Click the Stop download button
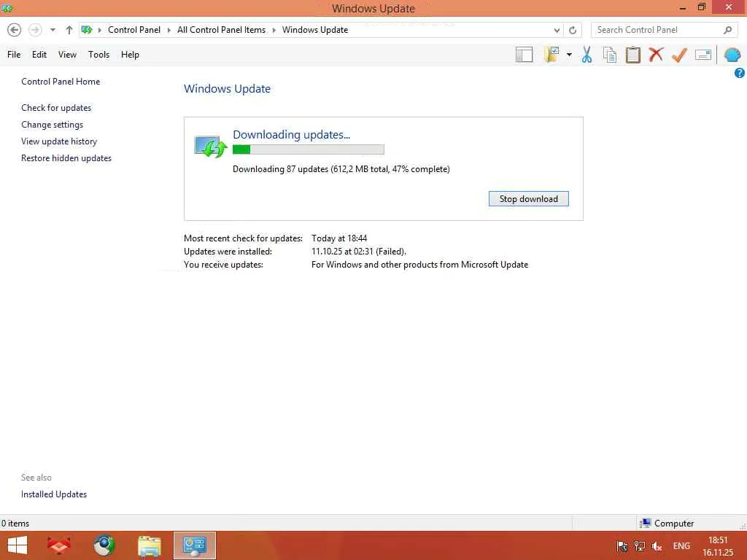This screenshot has height=560, width=747. click(528, 198)
